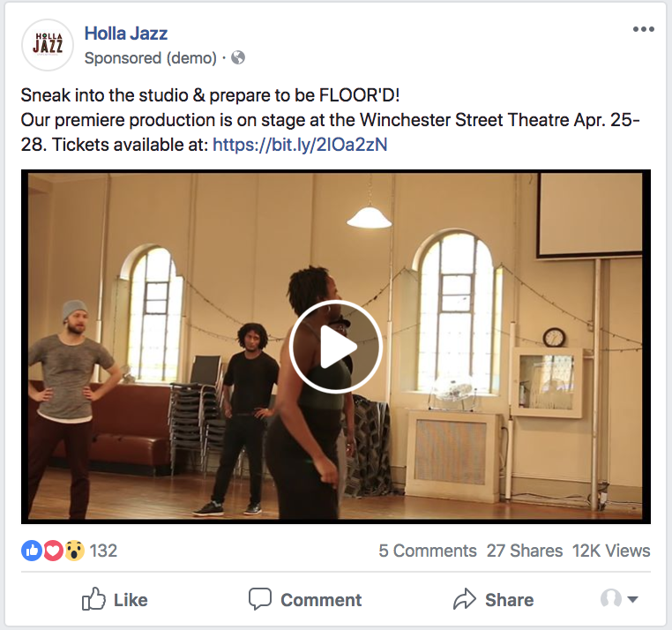Viewport: 672px width, 630px height.
Task: Click the Share arrow button
Action: 493,599
